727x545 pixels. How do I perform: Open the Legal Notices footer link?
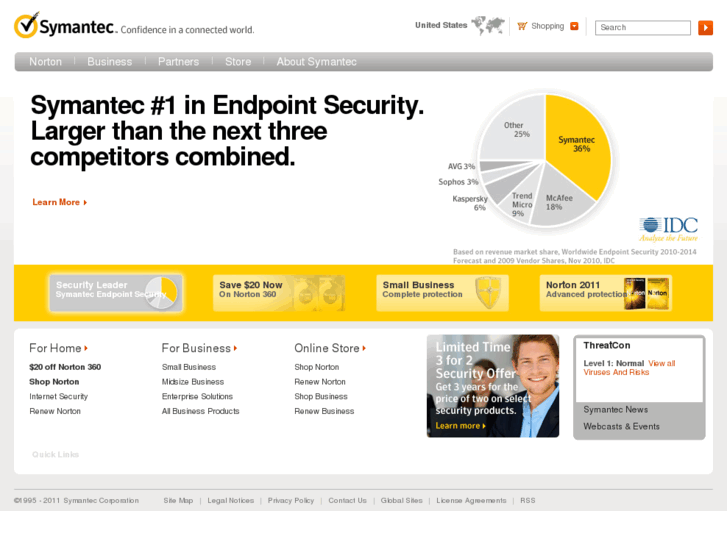[x=230, y=500]
